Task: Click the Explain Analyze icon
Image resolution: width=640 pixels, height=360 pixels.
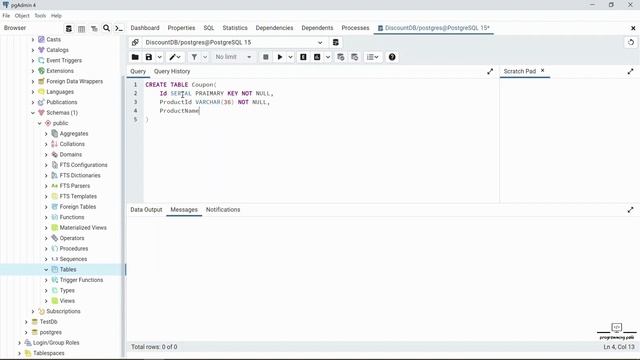Action: coord(317,57)
